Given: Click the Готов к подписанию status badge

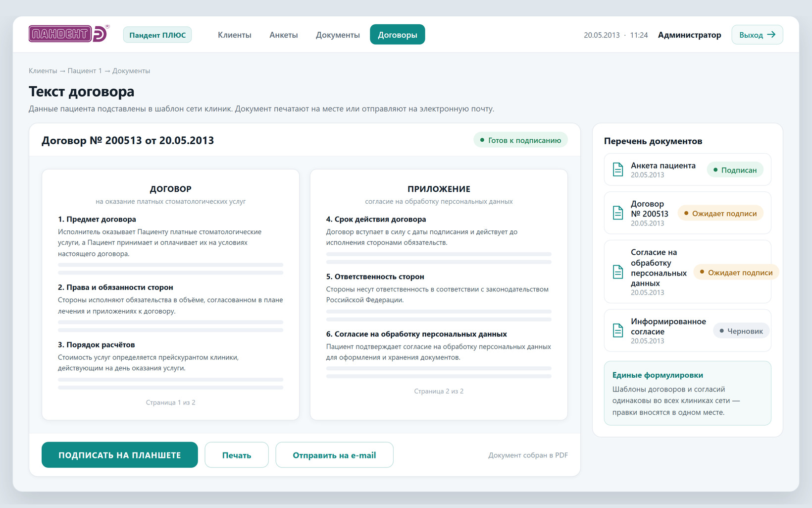Looking at the screenshot, I should pyautogui.click(x=520, y=140).
